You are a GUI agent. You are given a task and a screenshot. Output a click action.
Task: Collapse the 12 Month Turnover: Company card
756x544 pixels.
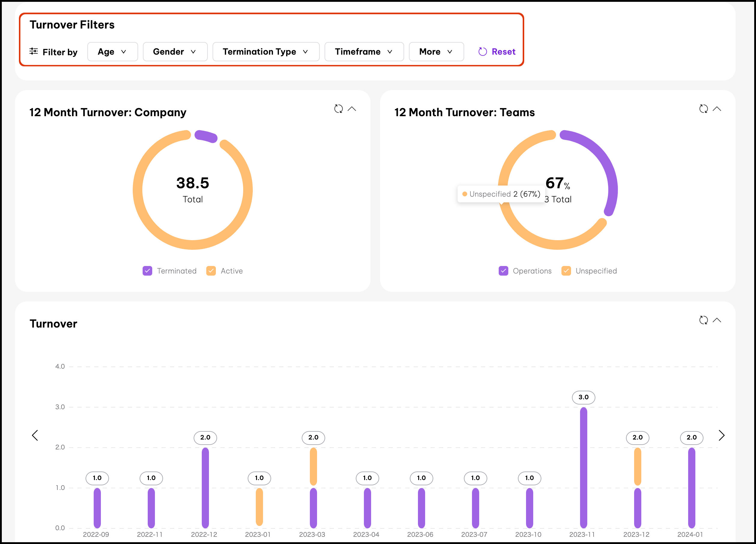pyautogui.click(x=352, y=109)
